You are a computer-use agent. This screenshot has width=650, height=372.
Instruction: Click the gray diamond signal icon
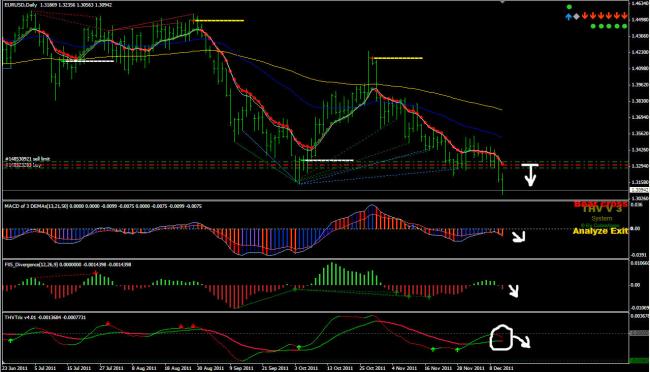point(576,17)
